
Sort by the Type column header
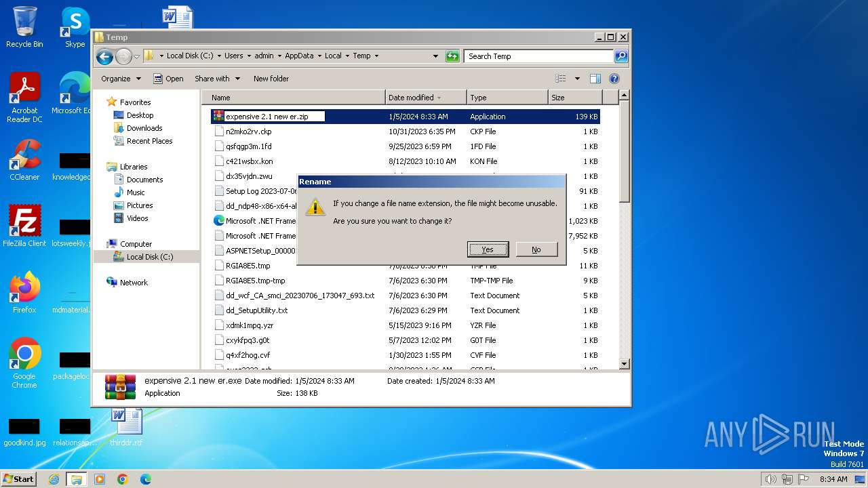(x=507, y=98)
